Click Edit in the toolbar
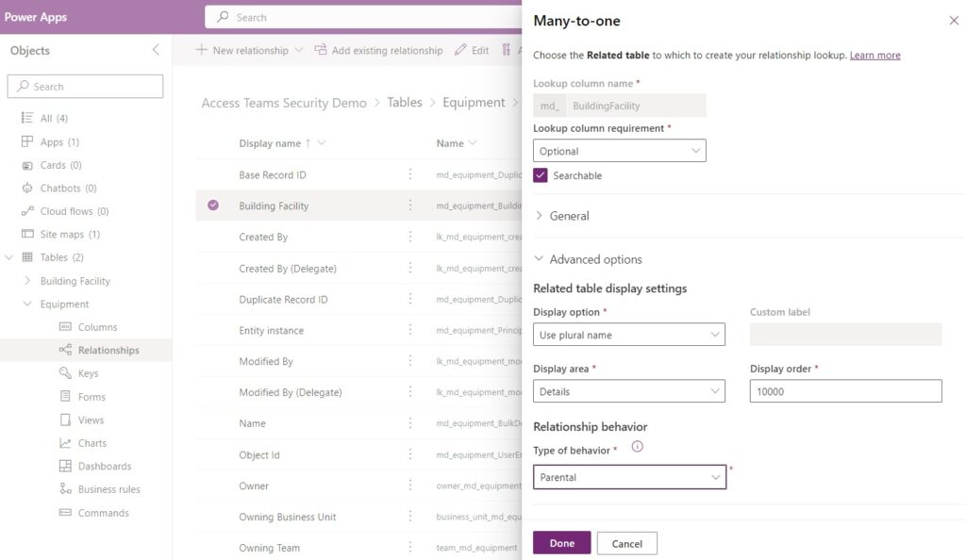 tap(477, 49)
